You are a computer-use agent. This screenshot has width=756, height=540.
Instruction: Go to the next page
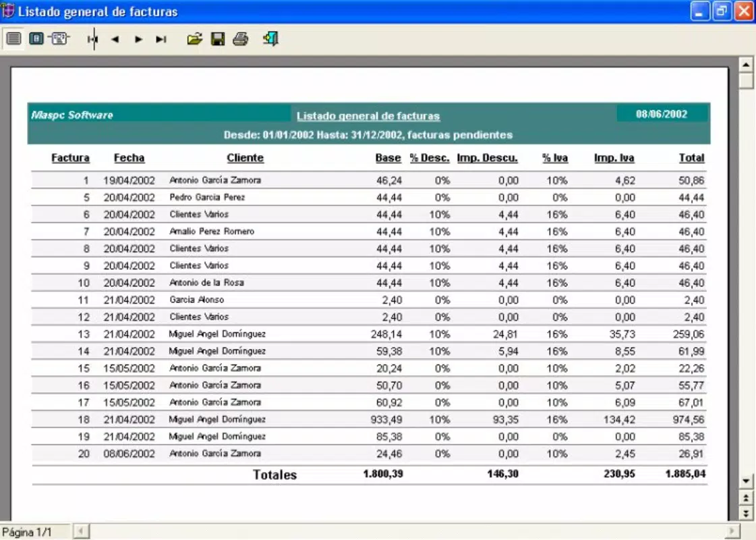coord(138,40)
